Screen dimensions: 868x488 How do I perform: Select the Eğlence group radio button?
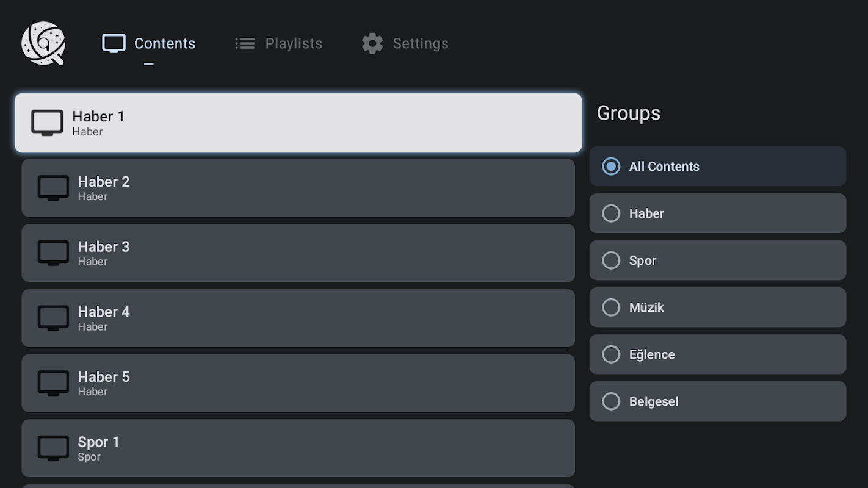click(x=611, y=354)
